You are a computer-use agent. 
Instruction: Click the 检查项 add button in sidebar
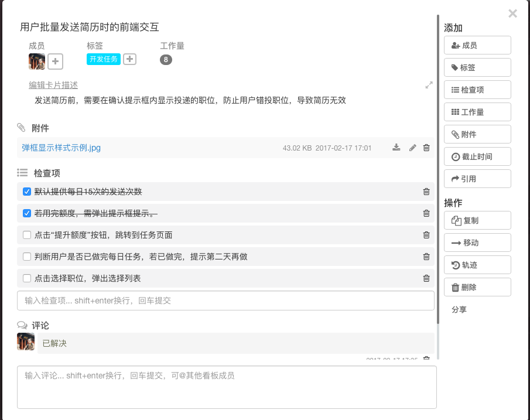click(477, 90)
